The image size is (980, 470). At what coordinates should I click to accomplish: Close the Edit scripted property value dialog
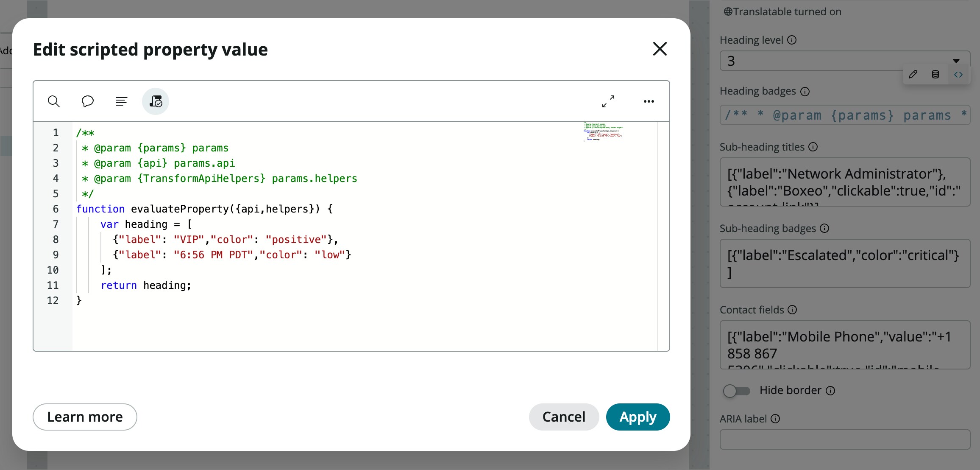coord(660,49)
